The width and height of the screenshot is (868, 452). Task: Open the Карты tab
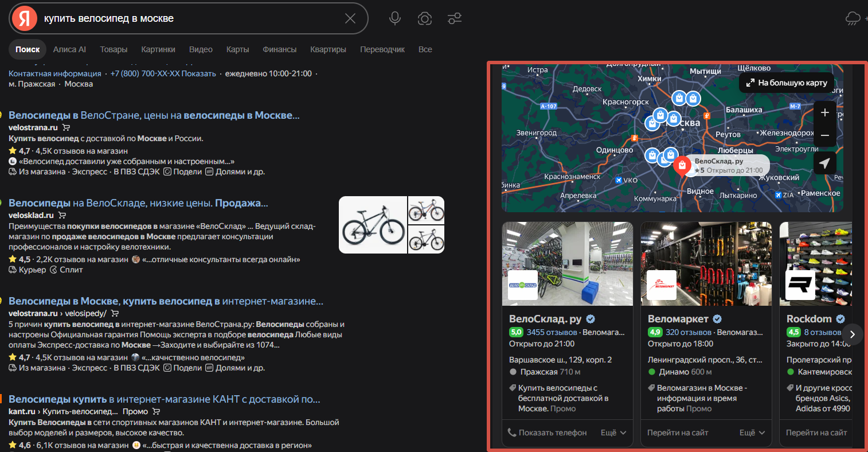coord(237,49)
